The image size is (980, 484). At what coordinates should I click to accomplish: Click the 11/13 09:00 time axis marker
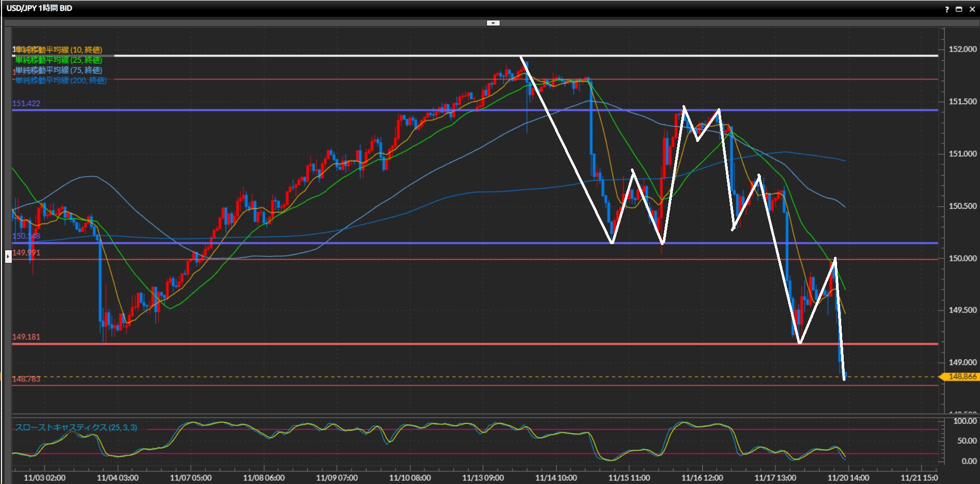click(x=483, y=478)
